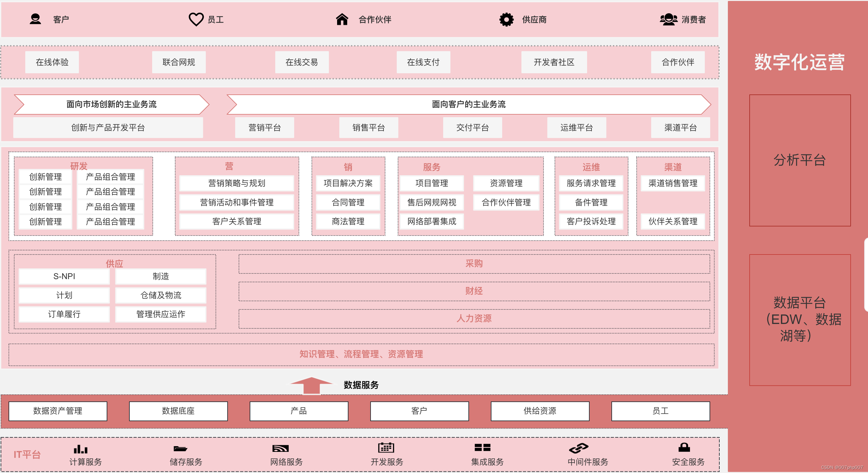Click the 订单履行 box
The image size is (868, 473).
(x=64, y=314)
